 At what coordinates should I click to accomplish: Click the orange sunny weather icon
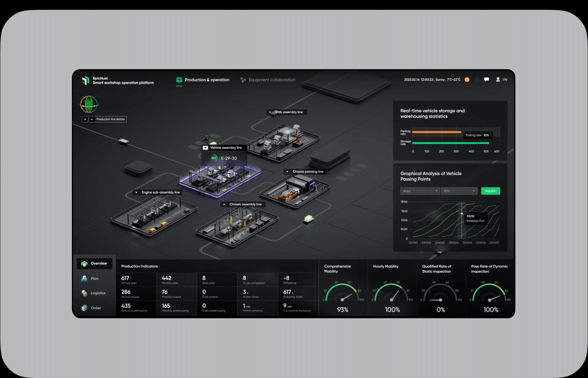click(x=467, y=80)
